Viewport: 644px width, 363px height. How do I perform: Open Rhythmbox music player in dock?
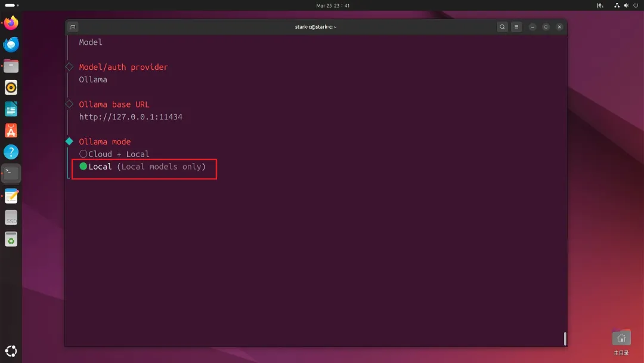(11, 88)
